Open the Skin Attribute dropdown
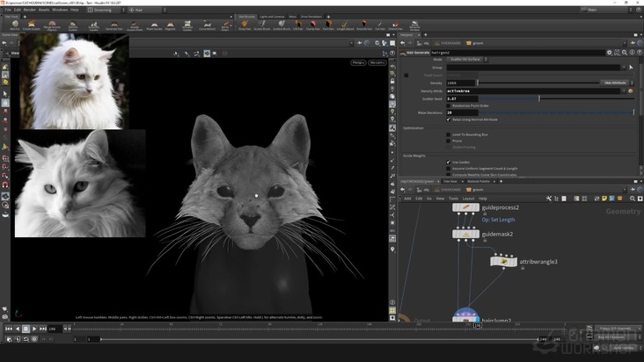This screenshot has height=362, width=644. click(613, 82)
